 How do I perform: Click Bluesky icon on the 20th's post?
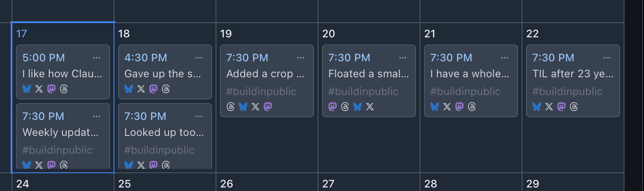coord(357,107)
